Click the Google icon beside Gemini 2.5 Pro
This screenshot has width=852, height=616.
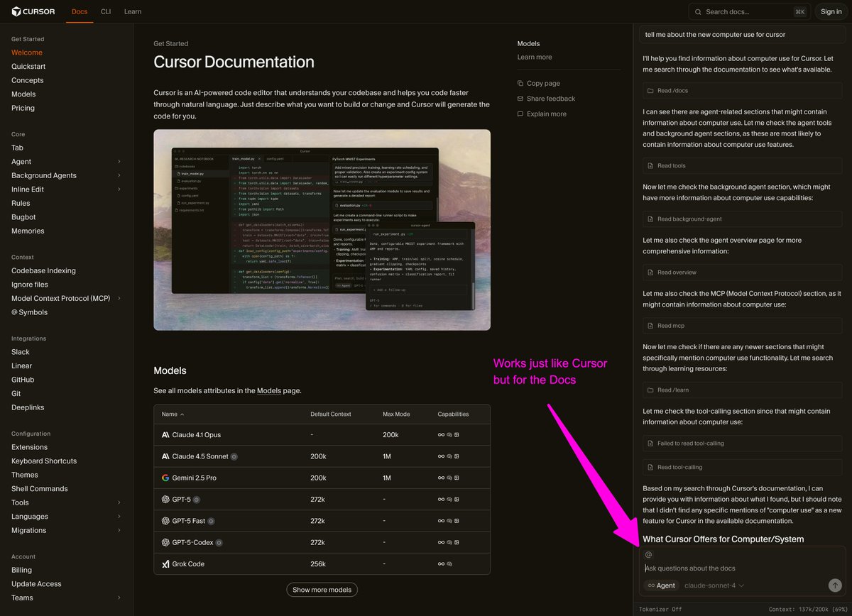[x=165, y=478]
